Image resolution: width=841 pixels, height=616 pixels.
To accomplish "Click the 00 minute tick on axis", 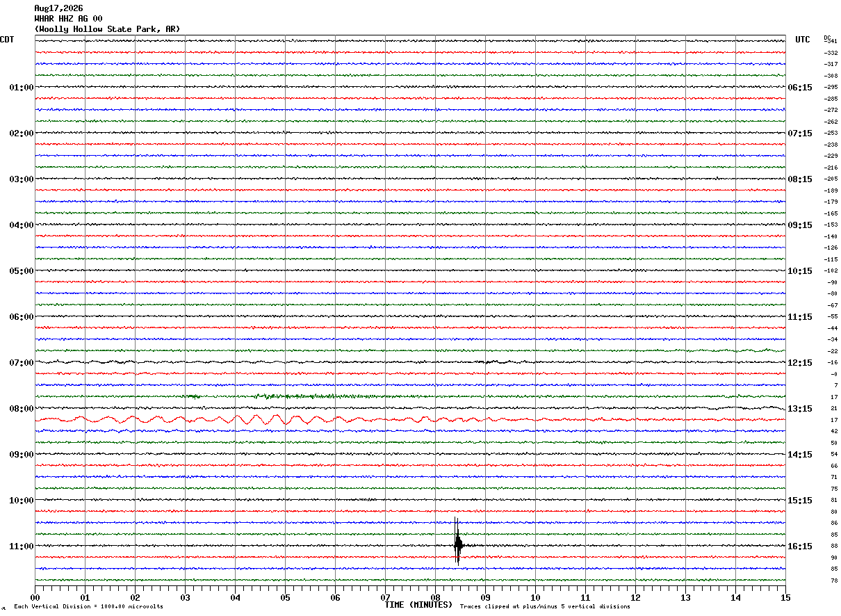I will click(35, 597).
